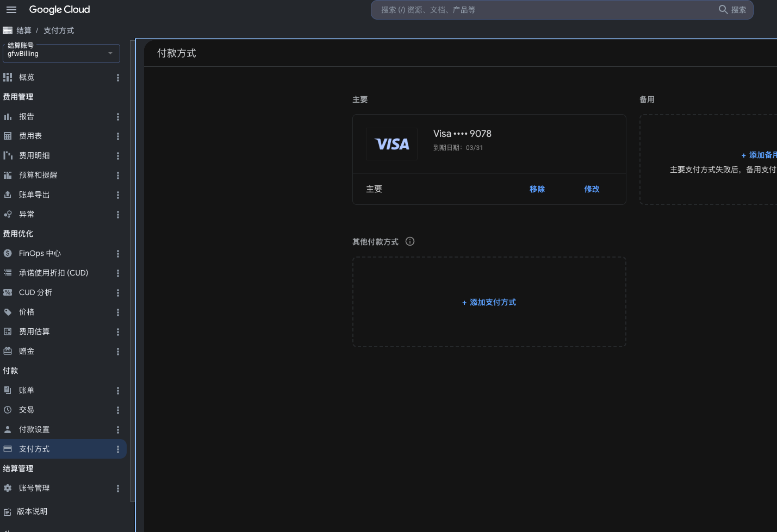Image resolution: width=777 pixels, height=532 pixels.
Task: Open the three-dot menu for 付款设置
Action: tap(118, 430)
